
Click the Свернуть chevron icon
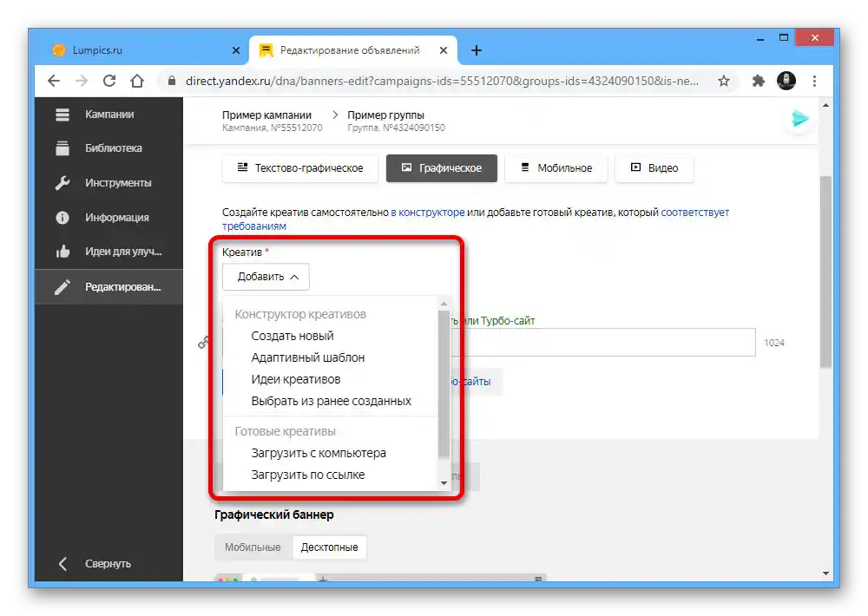(x=62, y=563)
